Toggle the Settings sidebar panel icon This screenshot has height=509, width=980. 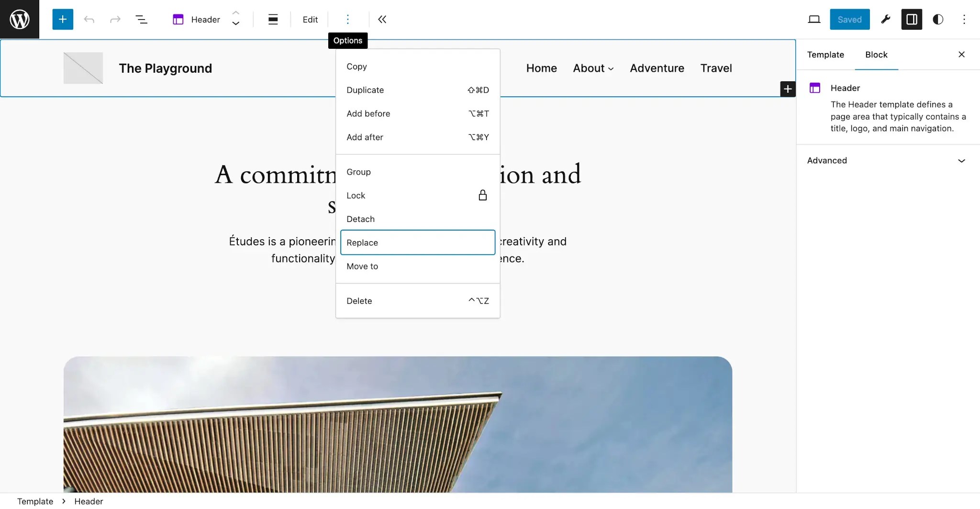[x=911, y=19]
